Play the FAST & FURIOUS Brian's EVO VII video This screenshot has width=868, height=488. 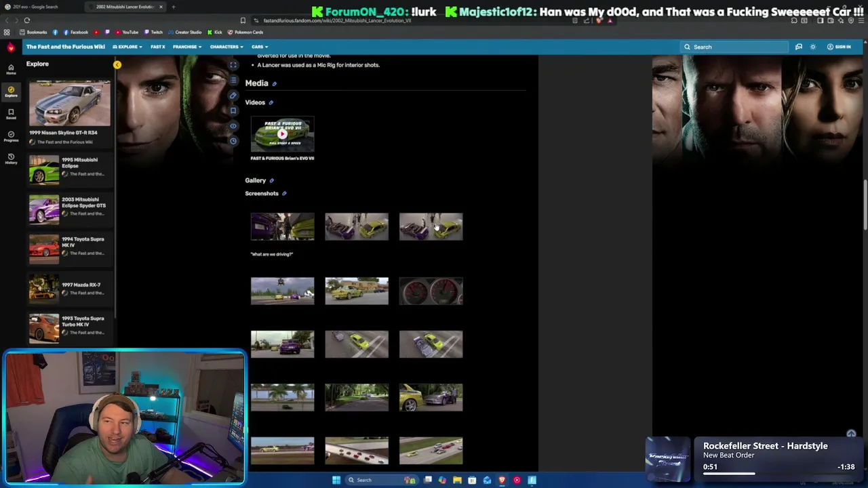282,134
